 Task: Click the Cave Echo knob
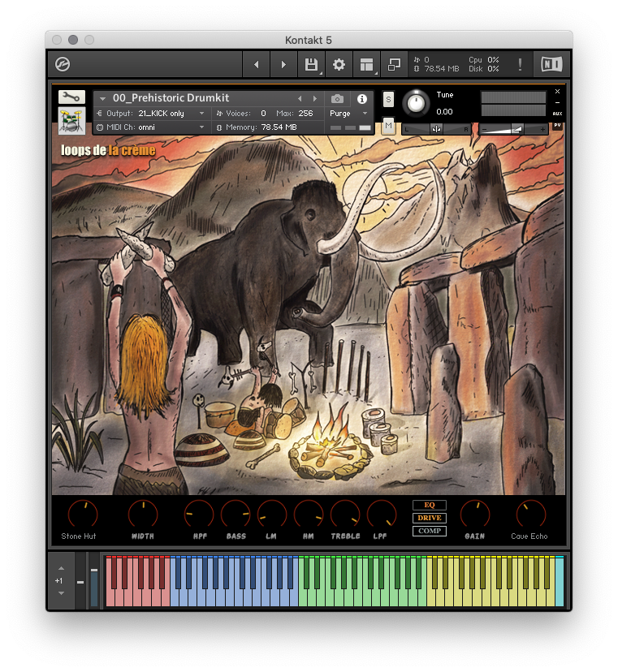[531, 514]
